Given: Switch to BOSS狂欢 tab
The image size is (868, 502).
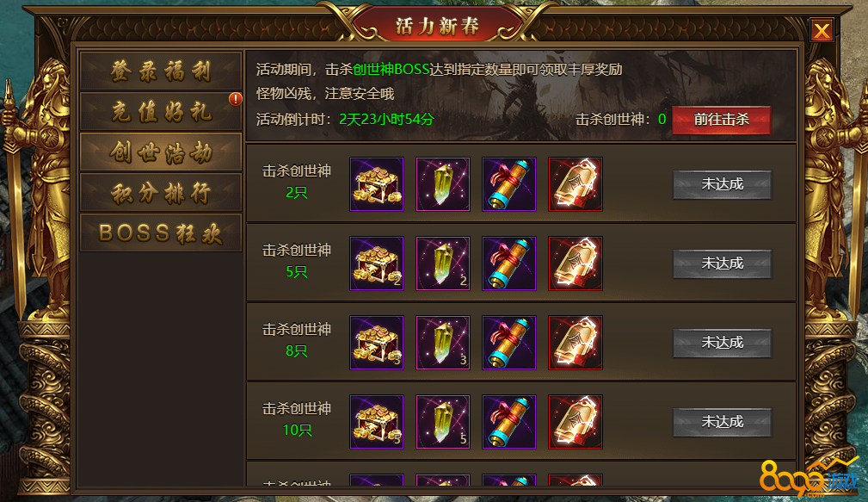Looking at the screenshot, I should click(161, 232).
